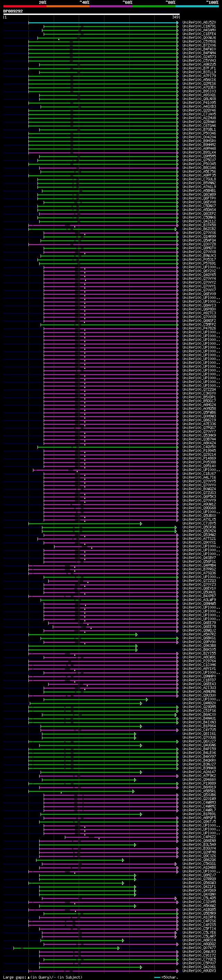Screen dimensions: 222x980
Task: Select hit label UniRef100_B1P864
Action: click(199, 726)
